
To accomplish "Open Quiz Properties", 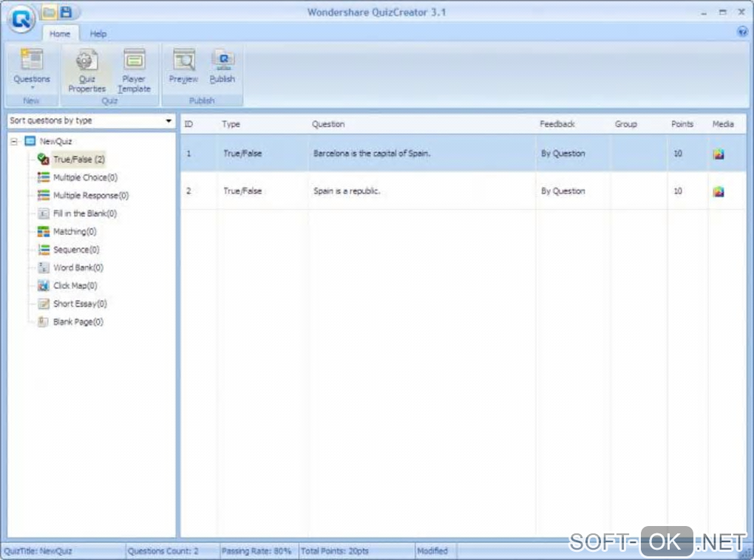I will point(86,70).
